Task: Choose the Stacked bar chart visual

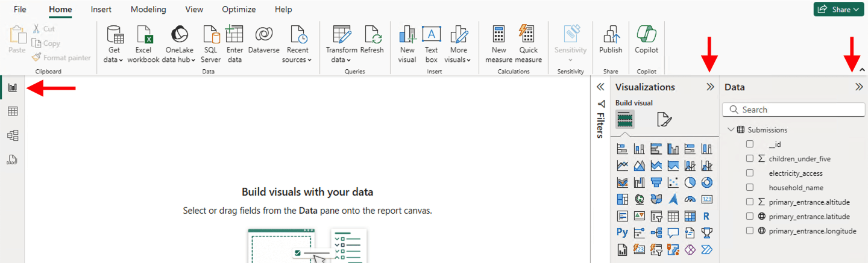Action: (x=623, y=149)
